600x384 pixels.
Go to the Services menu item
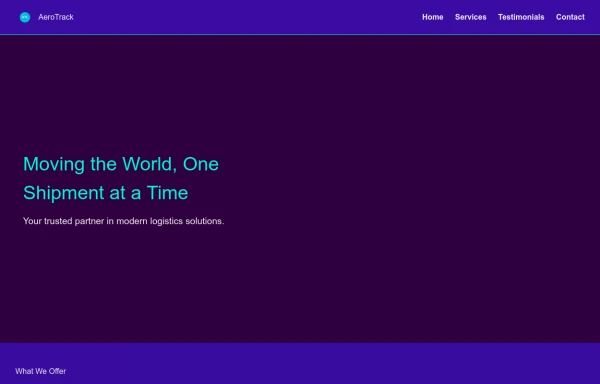(x=470, y=17)
